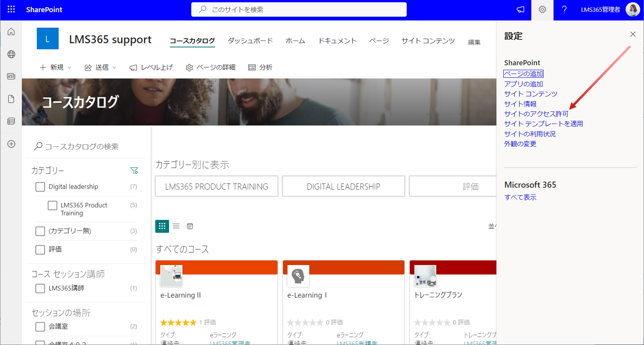Open ページの詳細 page details
This screenshot has width=644, height=345.
[210, 67]
